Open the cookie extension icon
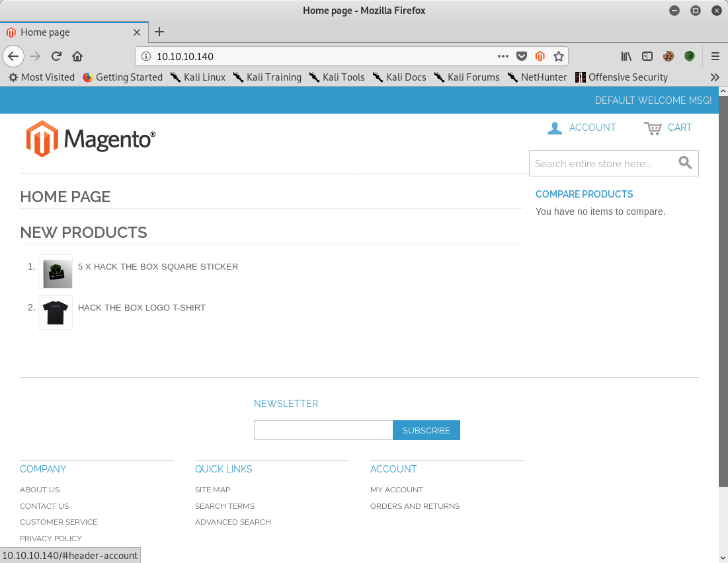This screenshot has width=728, height=563. point(668,56)
